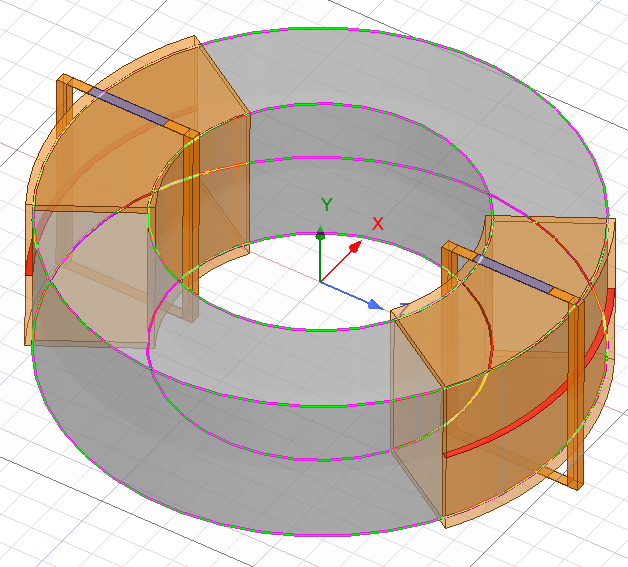Viewport: 628px width, 567px height.
Task: Click the "Y" axis label
Action: click(x=327, y=205)
